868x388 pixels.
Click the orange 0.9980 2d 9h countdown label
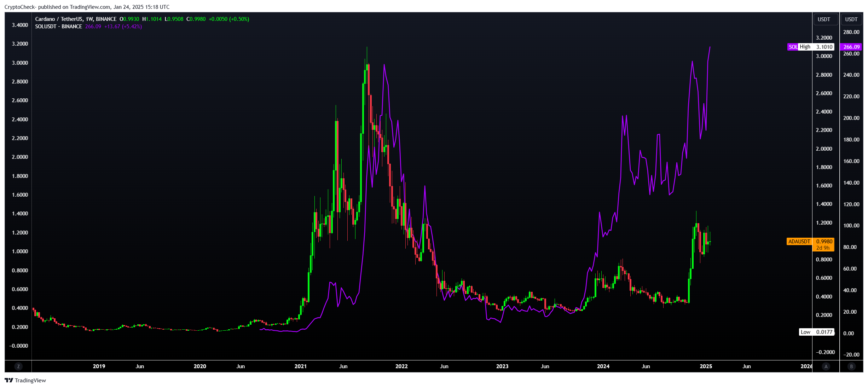pyautogui.click(x=824, y=244)
